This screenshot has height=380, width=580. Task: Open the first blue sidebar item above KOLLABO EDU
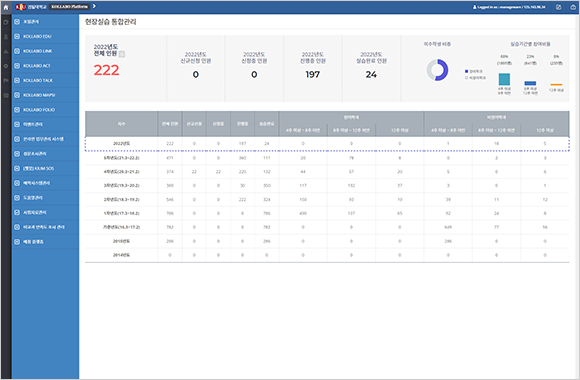click(x=45, y=22)
